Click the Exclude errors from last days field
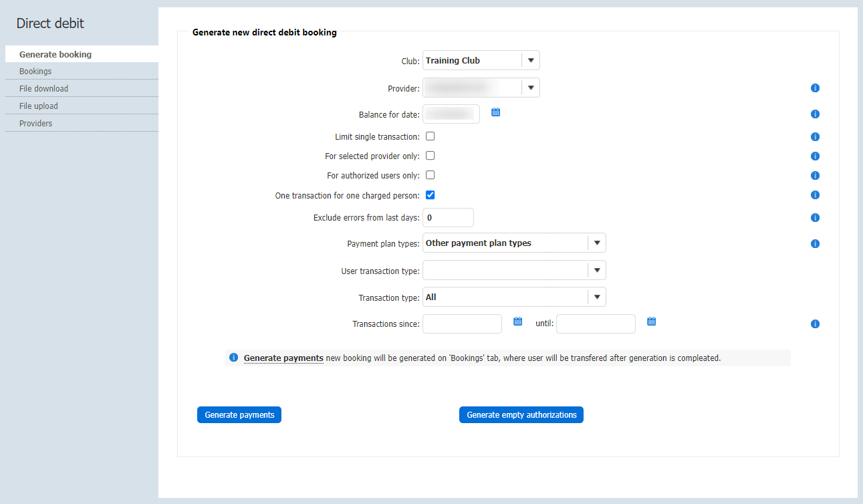The width and height of the screenshot is (863, 504). (x=448, y=218)
